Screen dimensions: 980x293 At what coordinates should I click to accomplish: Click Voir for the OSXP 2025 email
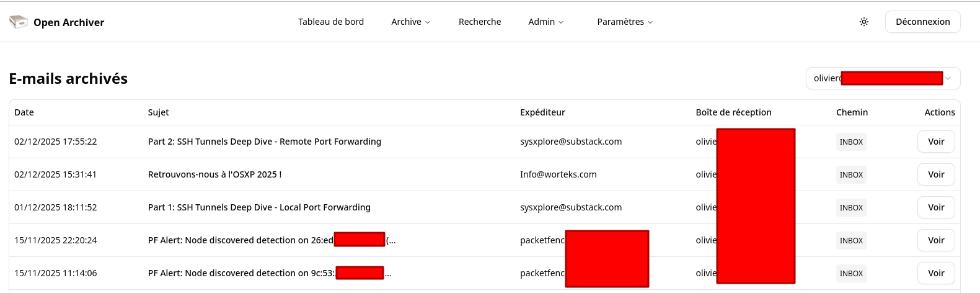pyautogui.click(x=936, y=174)
